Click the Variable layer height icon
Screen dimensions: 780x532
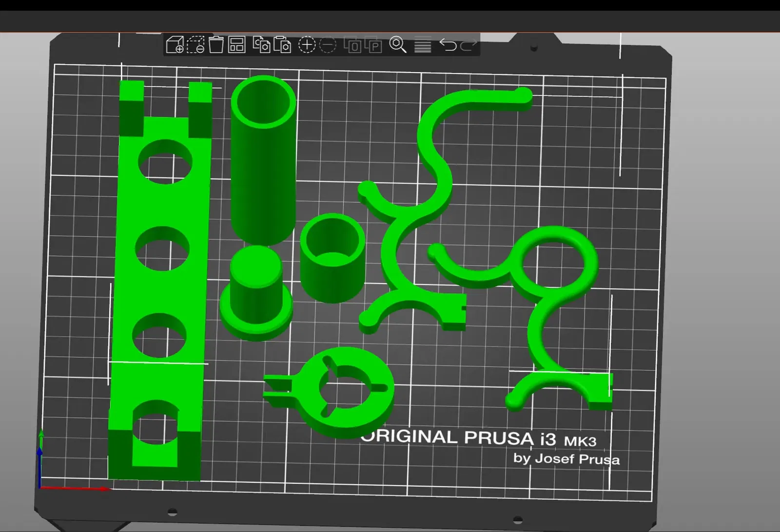coord(423,45)
